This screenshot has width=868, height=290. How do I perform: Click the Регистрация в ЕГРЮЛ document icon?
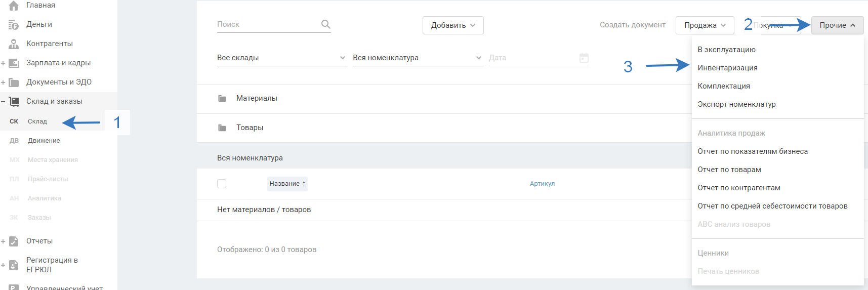14,265
